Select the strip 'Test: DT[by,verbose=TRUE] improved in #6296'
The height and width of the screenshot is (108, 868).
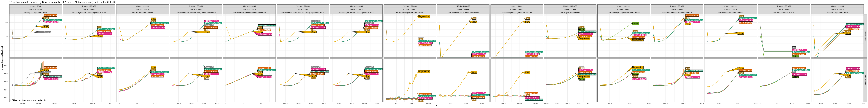89,13
